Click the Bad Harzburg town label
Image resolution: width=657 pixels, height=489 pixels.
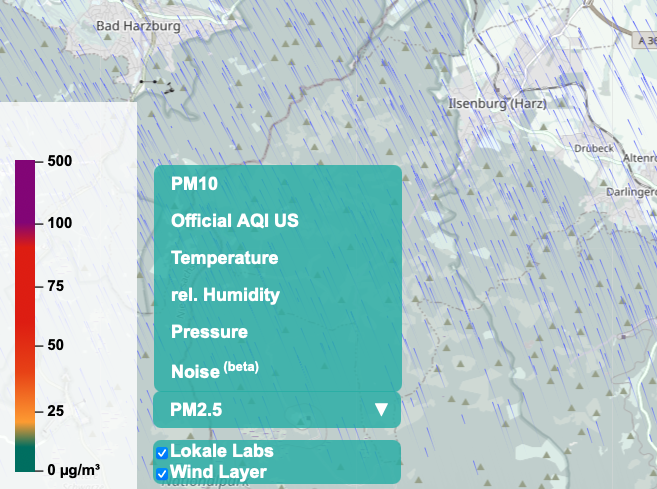pyautogui.click(x=138, y=26)
